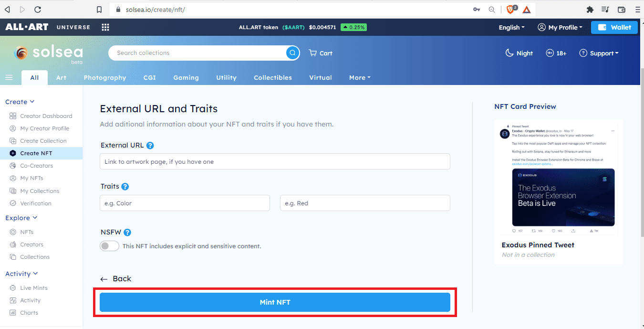This screenshot has height=329, width=644.
Task: Open the shopping Cart icon
Action: (x=321, y=53)
